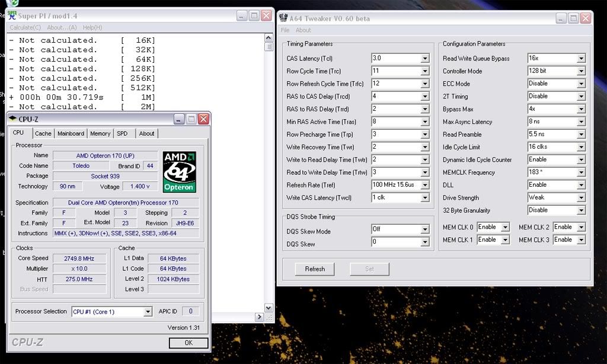Switch to About tab in CPU-Z

pos(147,133)
